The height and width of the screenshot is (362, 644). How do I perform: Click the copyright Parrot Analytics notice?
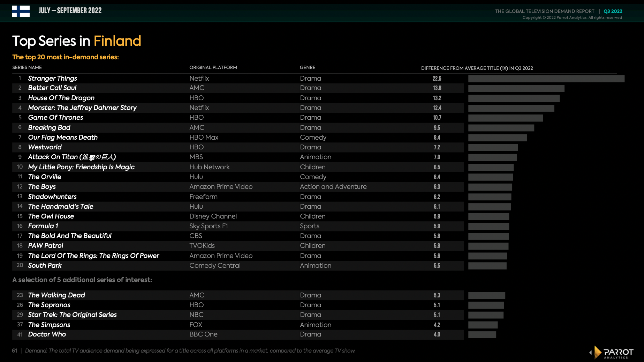point(572,18)
